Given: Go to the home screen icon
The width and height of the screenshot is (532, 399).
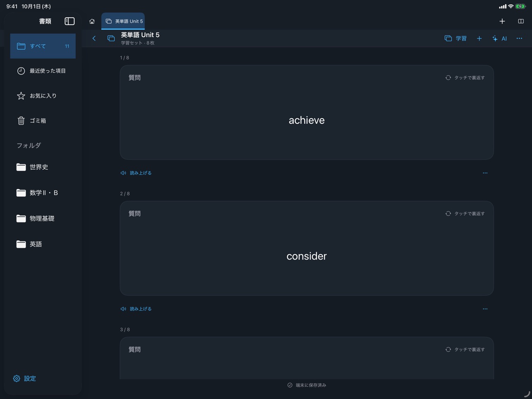Looking at the screenshot, I should pyautogui.click(x=92, y=21).
